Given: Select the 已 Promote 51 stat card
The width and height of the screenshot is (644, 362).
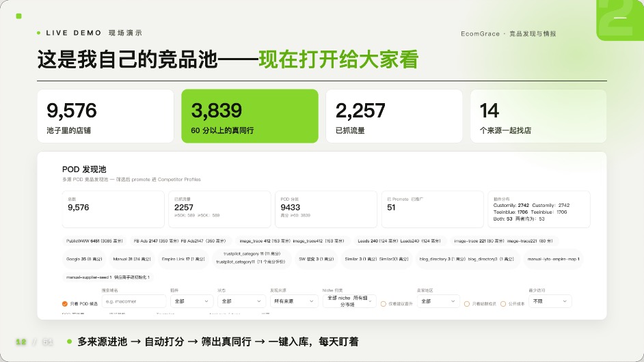Looking at the screenshot, I should (433, 209).
